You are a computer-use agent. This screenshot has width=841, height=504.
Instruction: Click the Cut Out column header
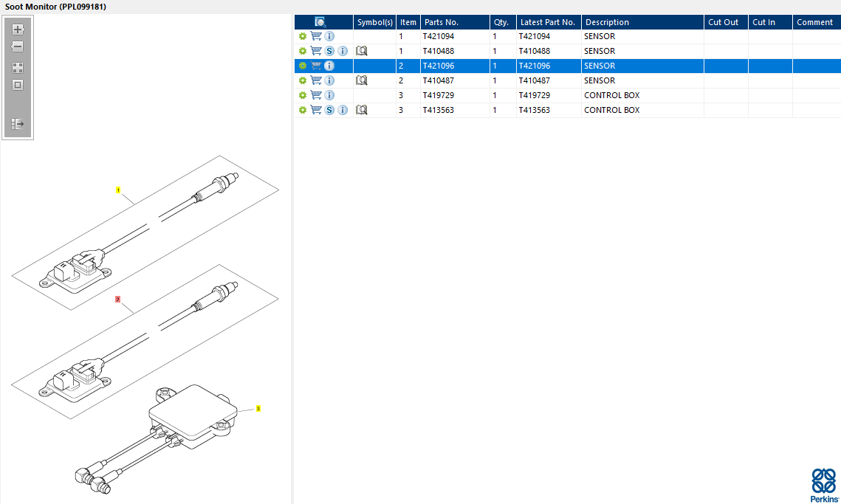pyautogui.click(x=726, y=22)
